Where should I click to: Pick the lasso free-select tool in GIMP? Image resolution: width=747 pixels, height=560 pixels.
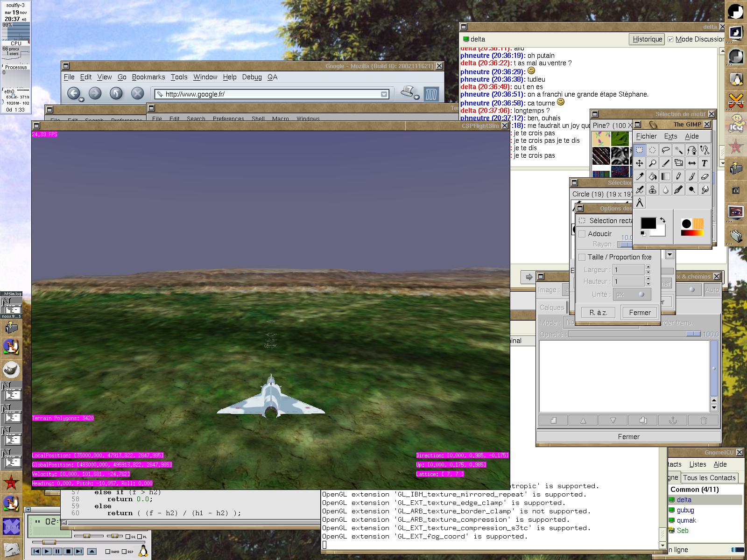tap(665, 150)
